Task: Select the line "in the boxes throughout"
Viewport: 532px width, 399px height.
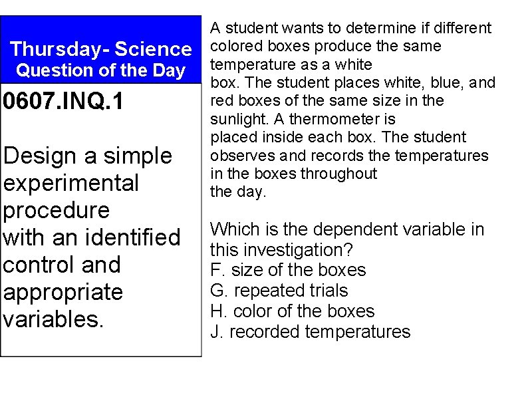Action: (293, 174)
